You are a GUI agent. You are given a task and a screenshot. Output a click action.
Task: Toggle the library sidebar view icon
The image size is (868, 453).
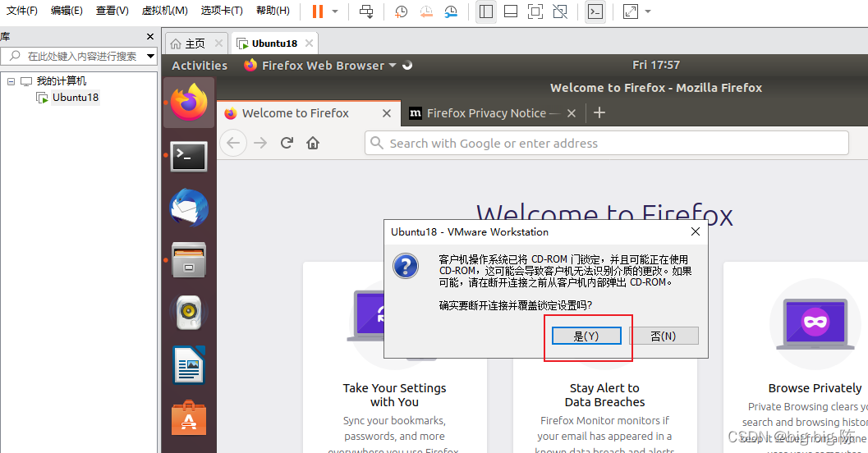coord(486,11)
